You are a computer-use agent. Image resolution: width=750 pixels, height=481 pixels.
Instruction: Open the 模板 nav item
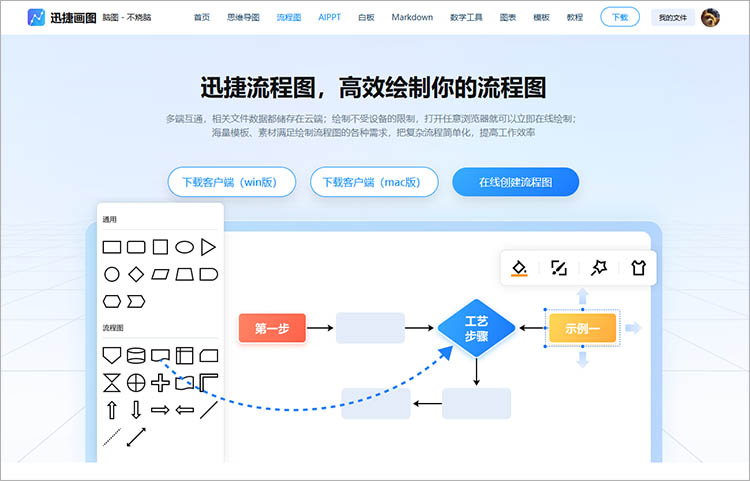[x=541, y=17]
